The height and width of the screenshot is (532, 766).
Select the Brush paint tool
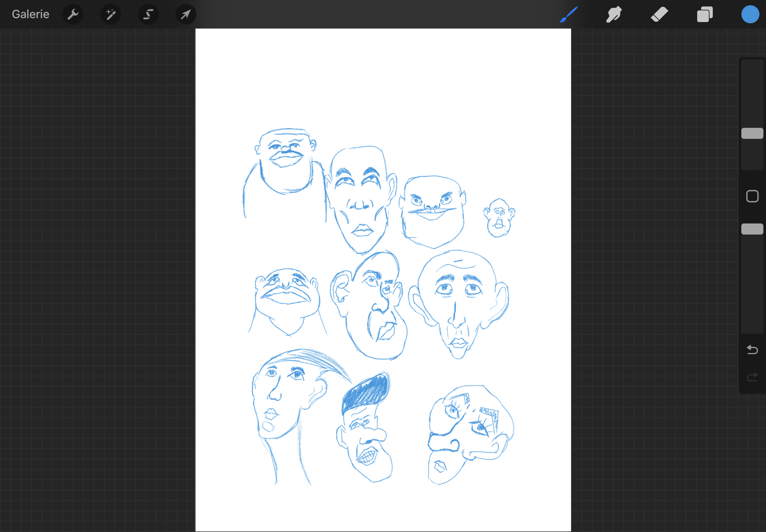(568, 14)
